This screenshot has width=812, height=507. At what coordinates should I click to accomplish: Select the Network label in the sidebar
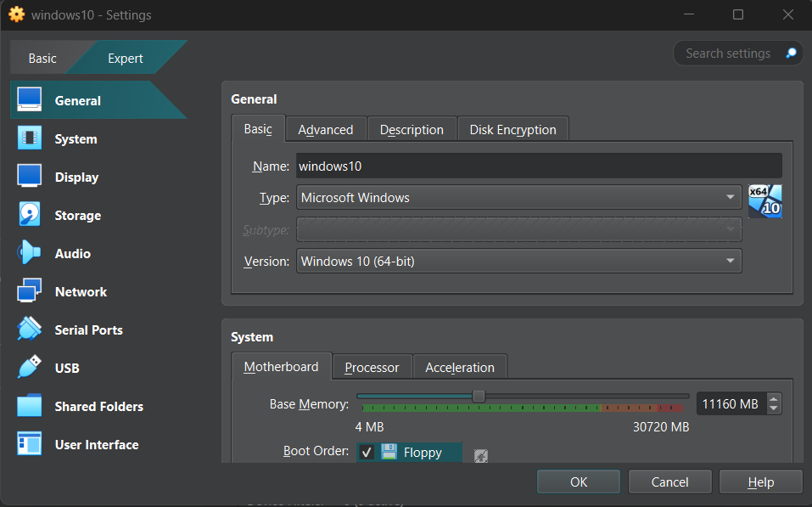click(81, 292)
